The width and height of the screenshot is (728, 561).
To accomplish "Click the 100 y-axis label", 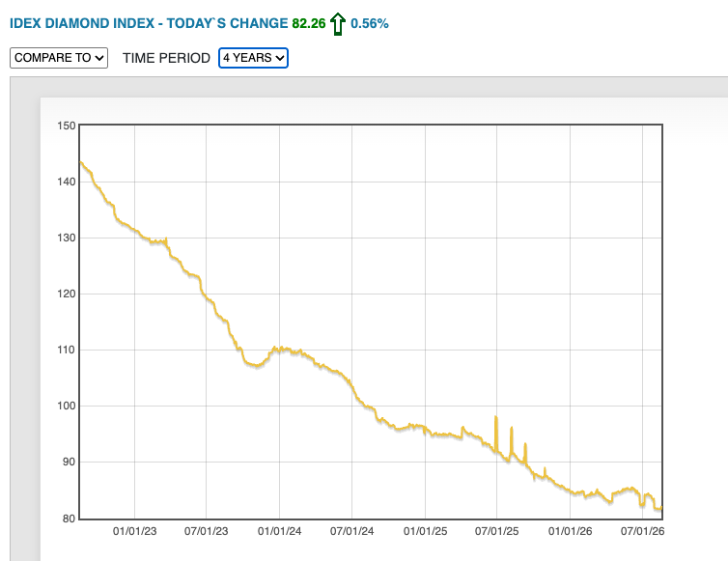I will (x=67, y=406).
